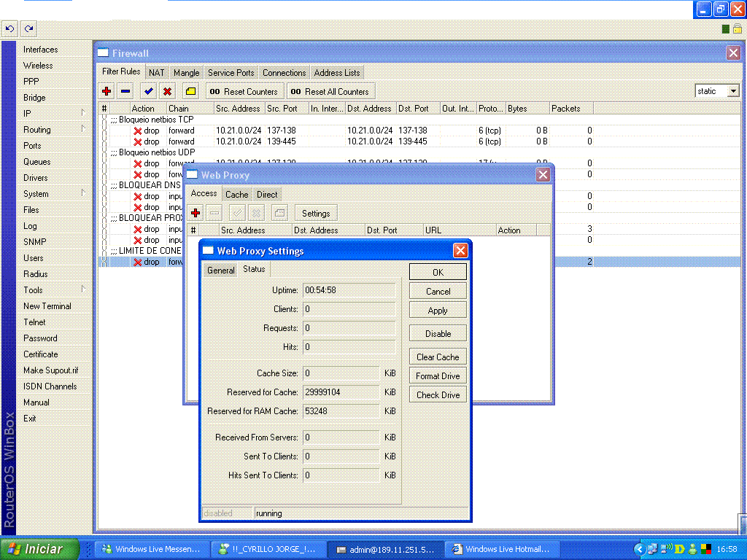Image resolution: width=747 pixels, height=560 pixels.
Task: Click the undo arrow in WinBox toolbar
Action: point(9,28)
